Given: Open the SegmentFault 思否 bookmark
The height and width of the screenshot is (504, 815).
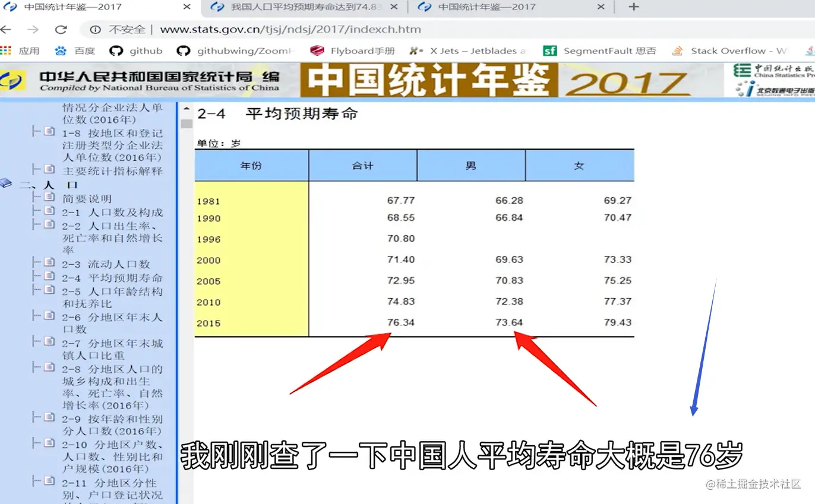Looking at the screenshot, I should [601, 50].
